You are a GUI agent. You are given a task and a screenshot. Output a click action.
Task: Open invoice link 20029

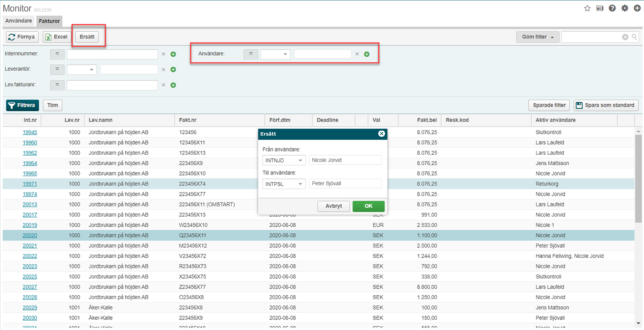30,308
